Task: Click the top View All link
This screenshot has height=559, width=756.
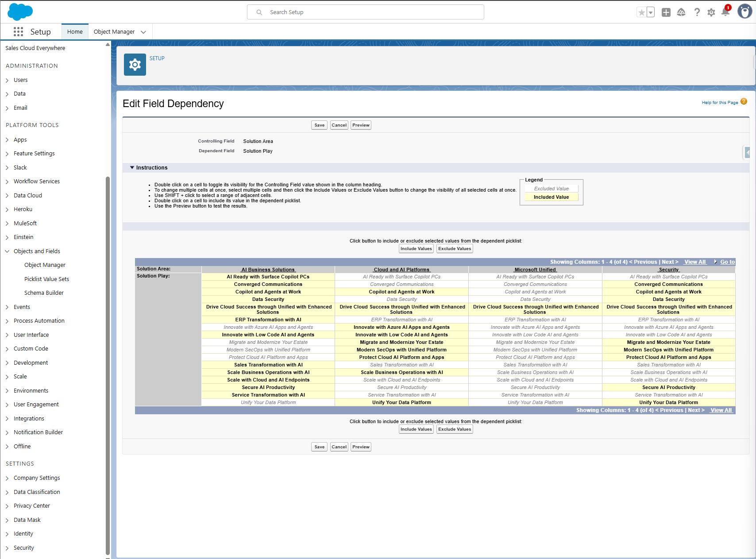Action: (695, 262)
